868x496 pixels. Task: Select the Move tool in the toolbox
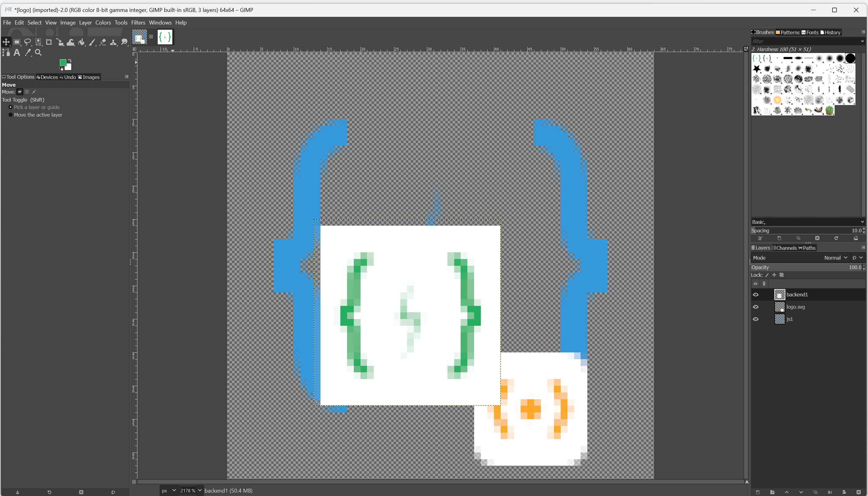click(6, 42)
